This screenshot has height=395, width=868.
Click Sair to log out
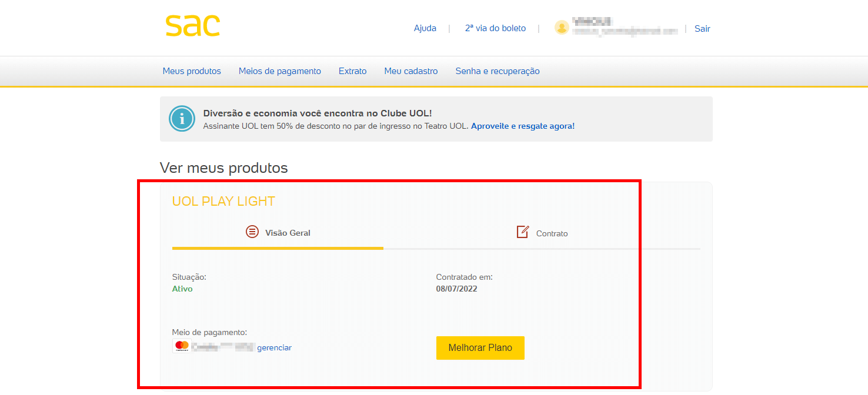[702, 28]
